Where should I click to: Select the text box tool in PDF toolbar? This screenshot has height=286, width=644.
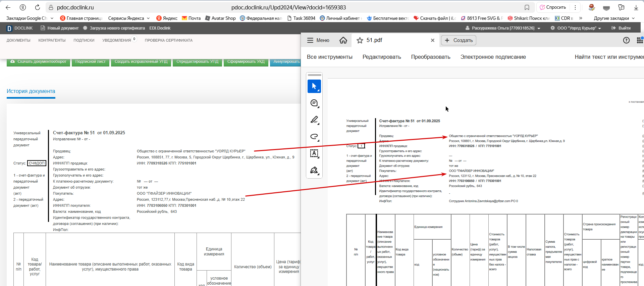tap(314, 153)
